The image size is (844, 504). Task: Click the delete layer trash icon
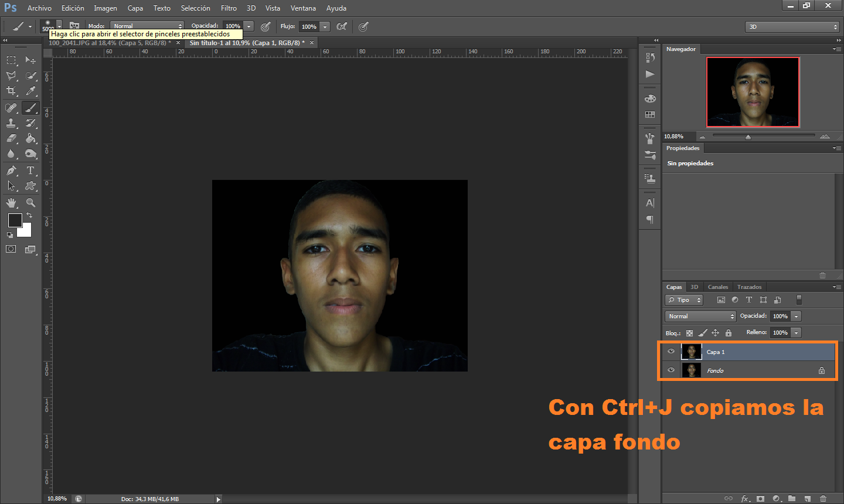point(823,499)
